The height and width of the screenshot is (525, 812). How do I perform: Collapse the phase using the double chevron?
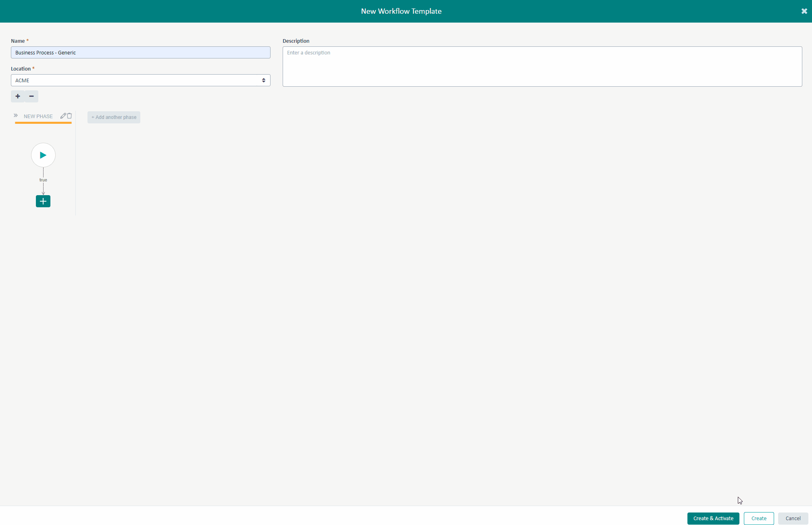[16, 116]
